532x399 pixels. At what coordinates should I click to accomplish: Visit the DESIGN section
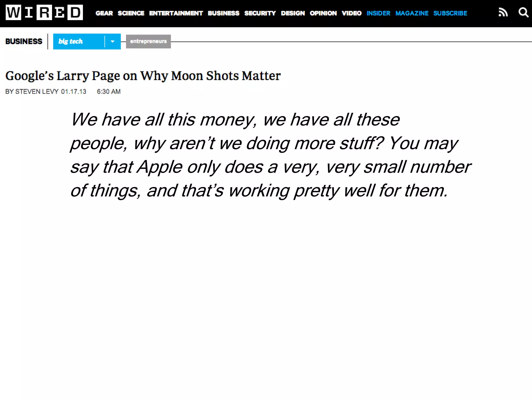point(293,13)
